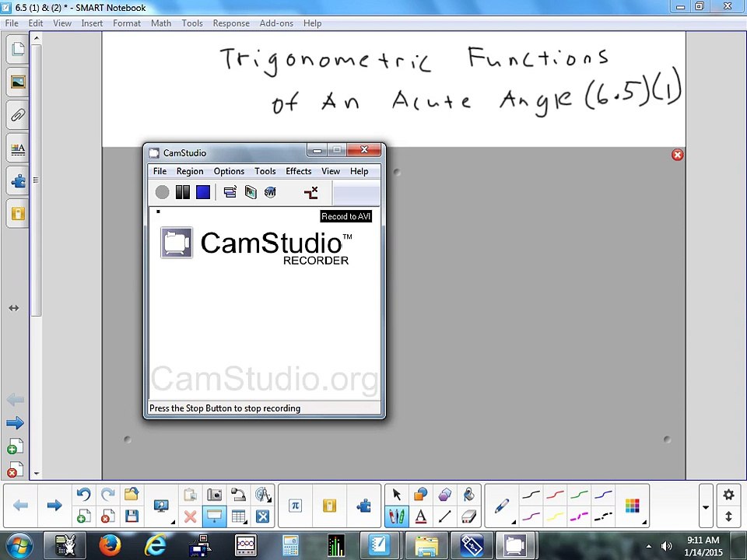This screenshot has height=560, width=747.
Task: Open CamStudio Help menu
Action: 359,171
